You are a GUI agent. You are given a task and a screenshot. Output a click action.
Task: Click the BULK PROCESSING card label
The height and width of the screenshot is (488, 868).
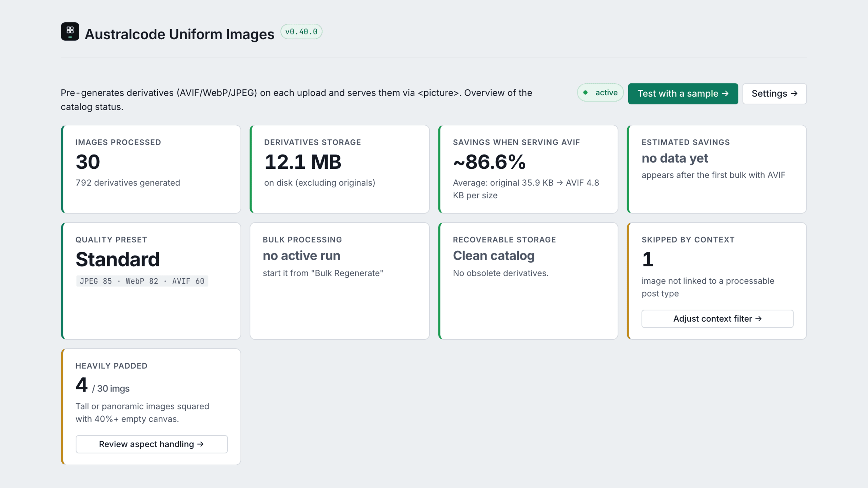[302, 240]
